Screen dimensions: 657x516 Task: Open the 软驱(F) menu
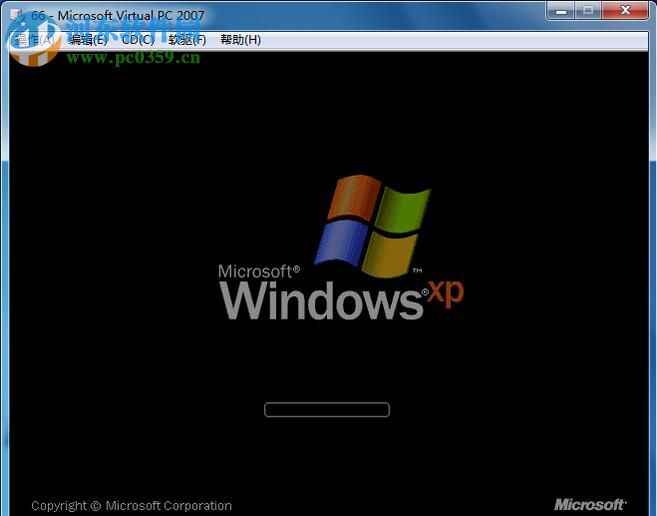(187, 40)
